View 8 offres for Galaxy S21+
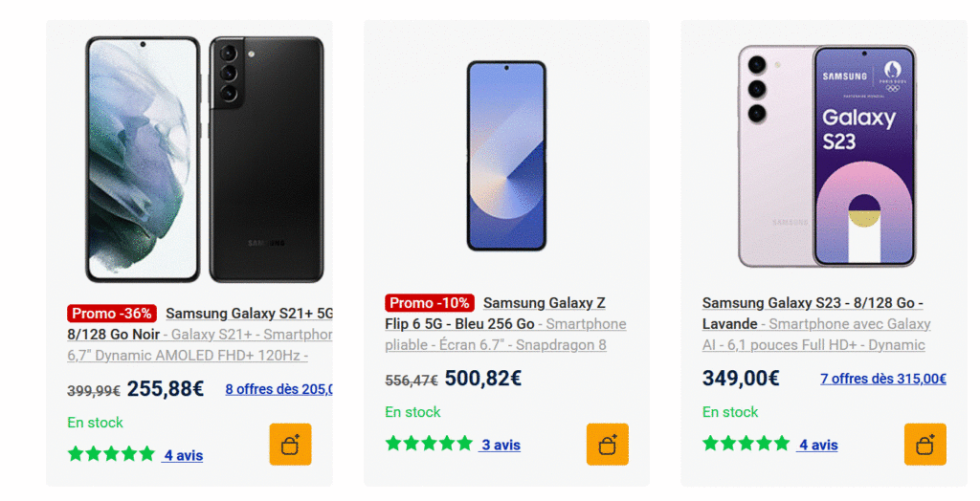This screenshot has width=980, height=501. (278, 389)
